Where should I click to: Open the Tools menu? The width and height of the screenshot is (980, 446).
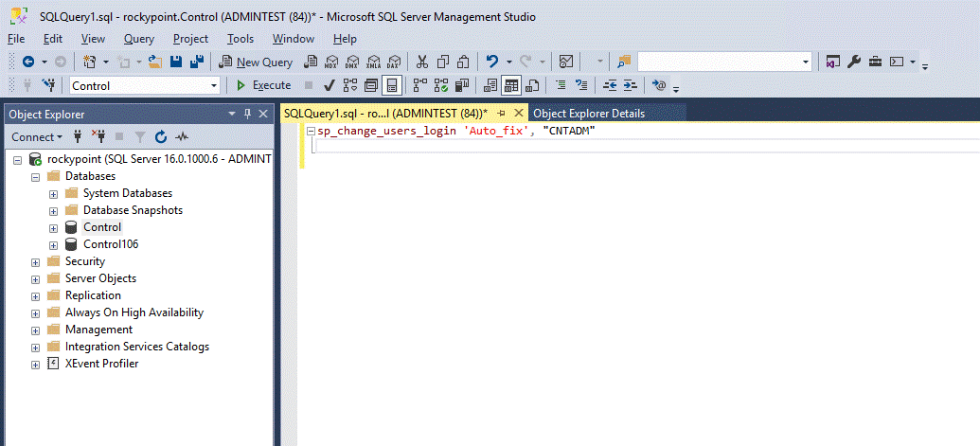pos(240,39)
